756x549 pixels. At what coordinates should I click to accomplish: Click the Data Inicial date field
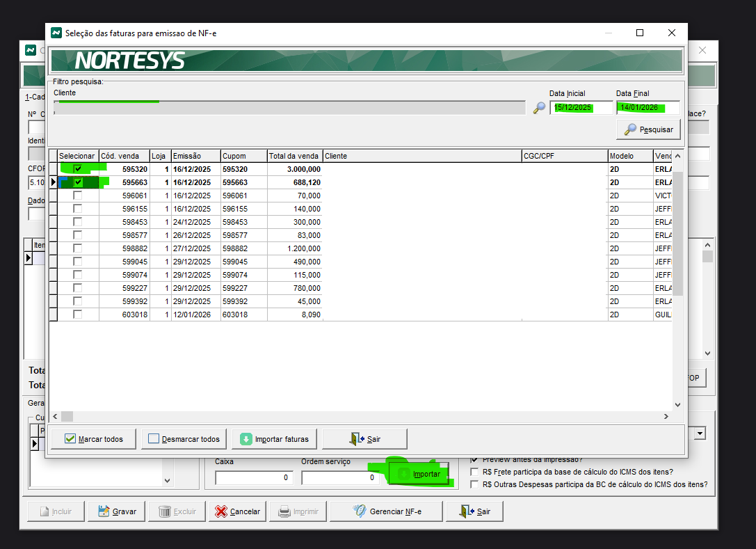[x=581, y=108]
